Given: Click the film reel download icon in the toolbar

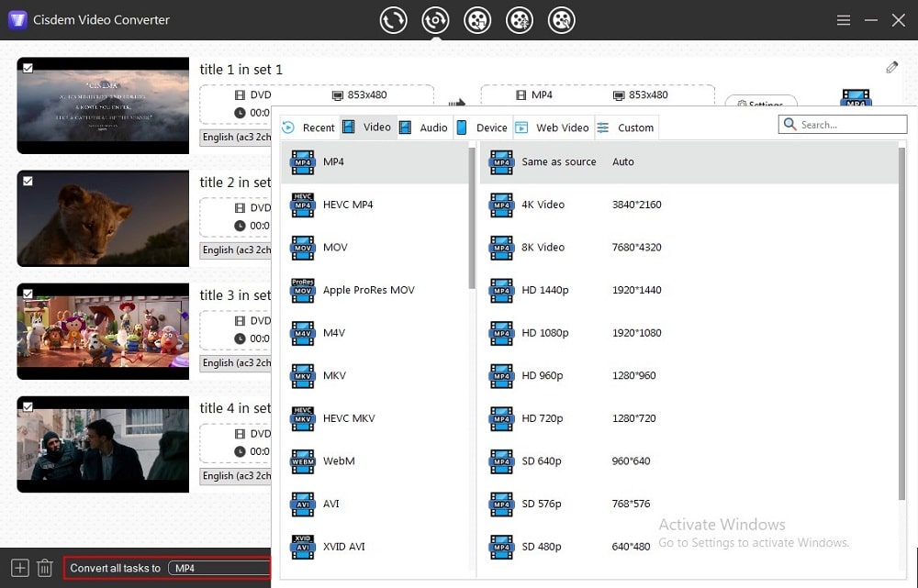Looking at the screenshot, I should (477, 19).
